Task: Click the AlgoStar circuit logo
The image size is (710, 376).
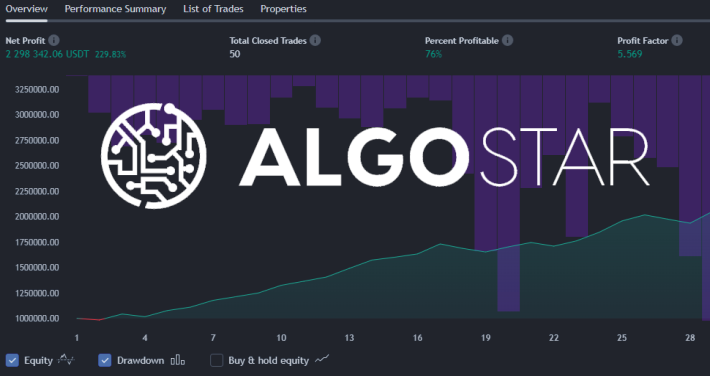Action: pos(154,156)
